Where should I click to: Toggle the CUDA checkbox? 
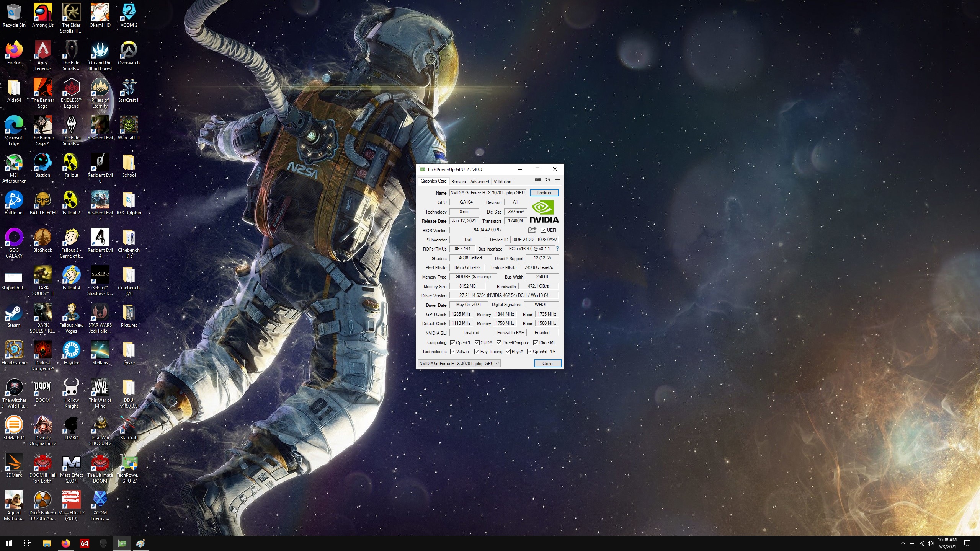[477, 342]
